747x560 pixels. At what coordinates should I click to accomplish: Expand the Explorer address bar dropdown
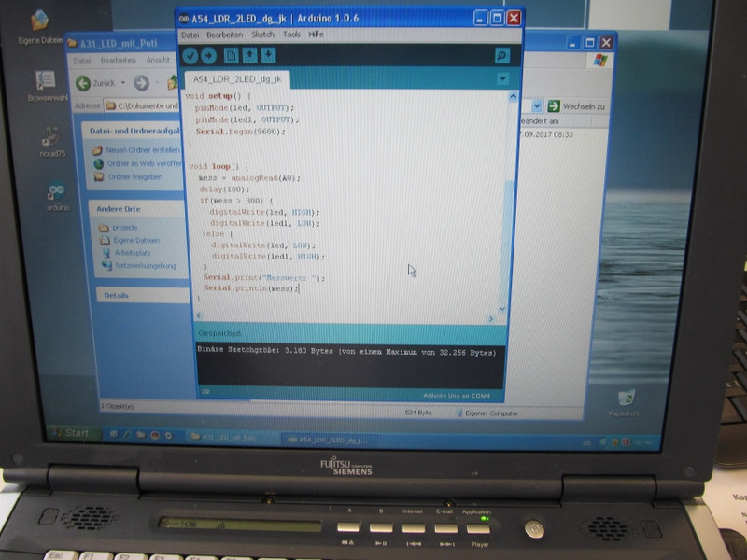coord(537,106)
